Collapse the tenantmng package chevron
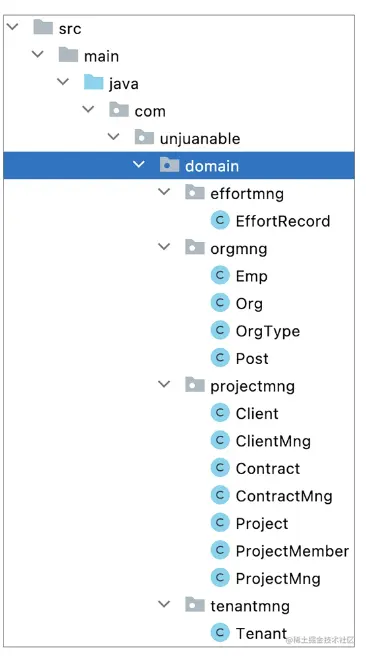Screen dimensions: 366x656 164,605
